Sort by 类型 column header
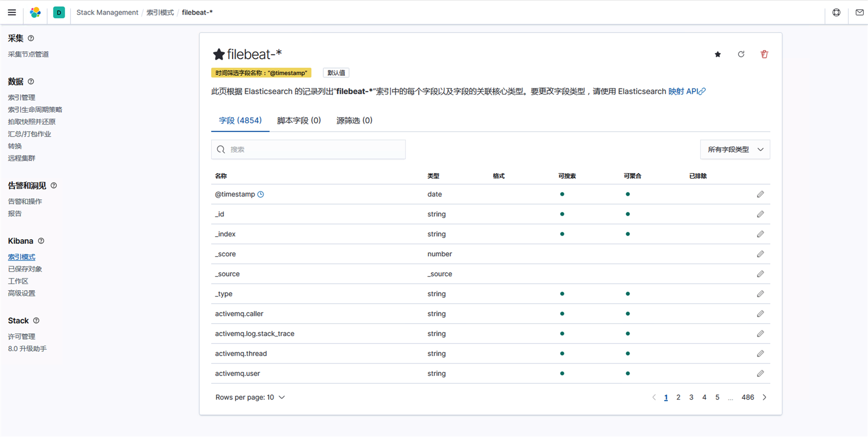Image resolution: width=868 pixels, height=437 pixels. (433, 176)
